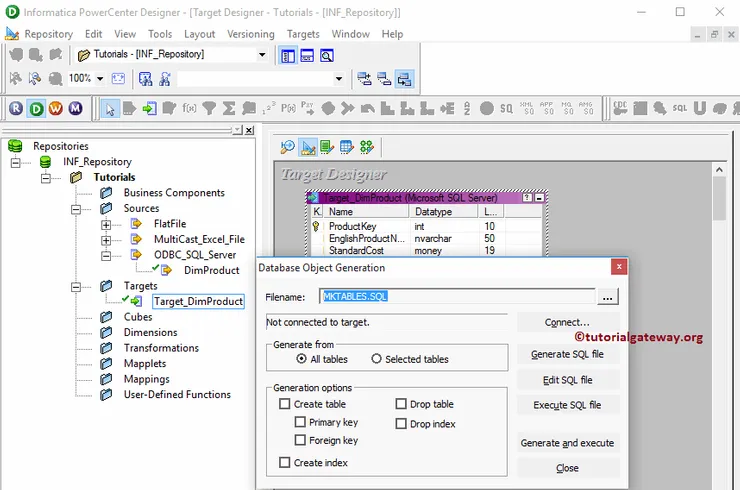Open the Targets menu
The height and width of the screenshot is (490, 740).
coord(303,34)
